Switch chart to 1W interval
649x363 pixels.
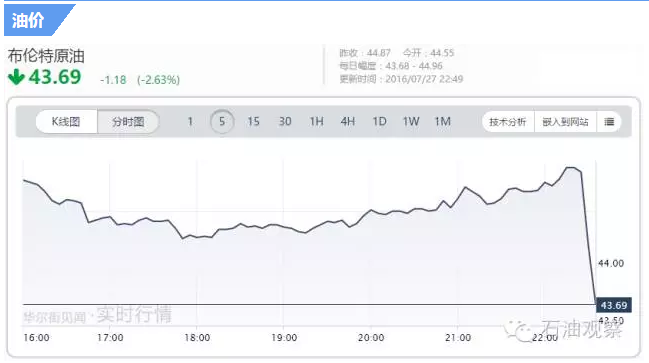(x=411, y=122)
